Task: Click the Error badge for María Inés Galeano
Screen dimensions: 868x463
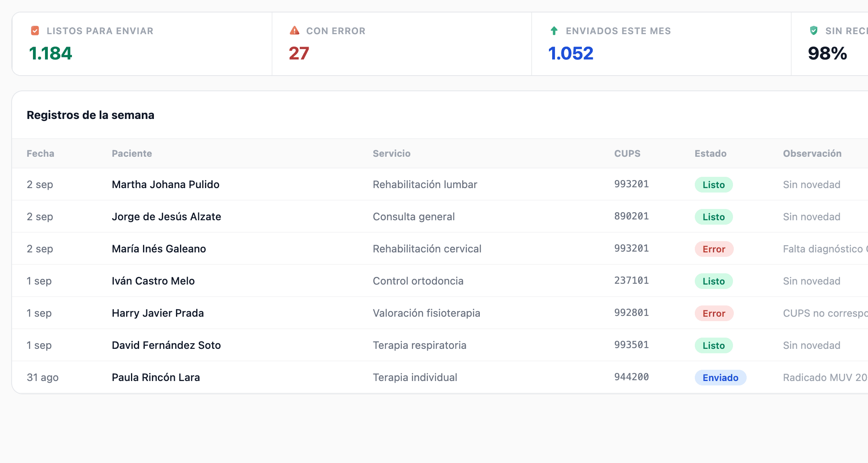Action: point(714,249)
